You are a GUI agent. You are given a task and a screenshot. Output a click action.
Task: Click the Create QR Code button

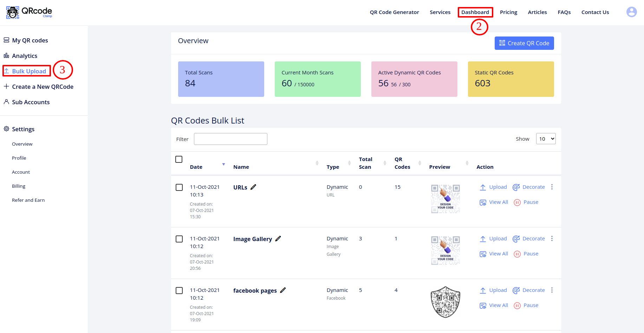tap(524, 43)
